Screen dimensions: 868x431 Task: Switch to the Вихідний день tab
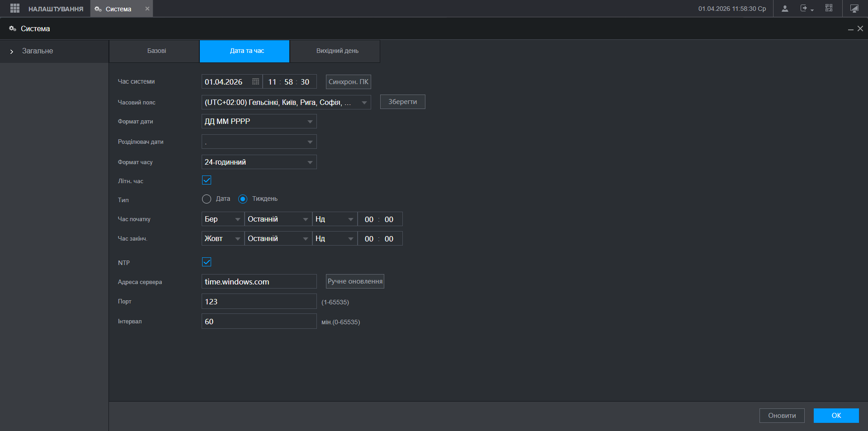click(337, 51)
